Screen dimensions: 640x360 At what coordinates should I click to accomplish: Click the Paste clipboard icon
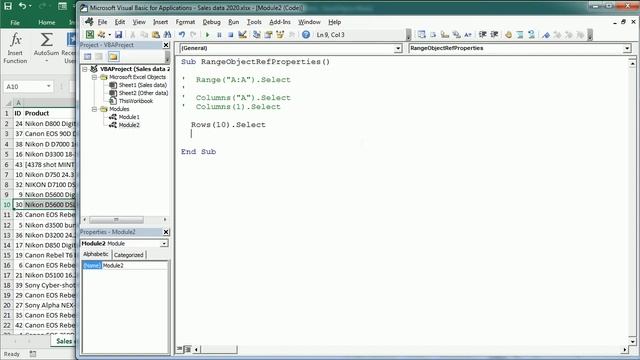tap(156, 35)
